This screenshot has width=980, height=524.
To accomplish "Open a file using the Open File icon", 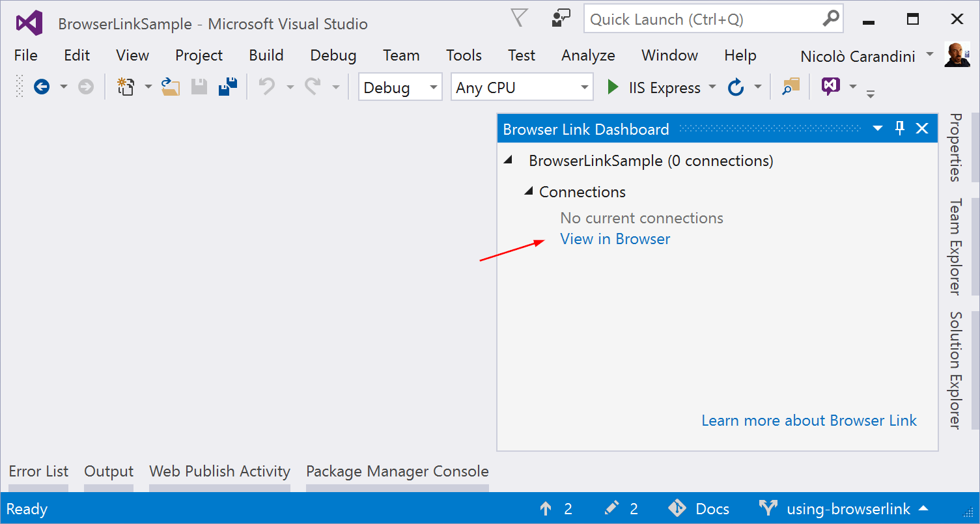I will click(x=171, y=86).
